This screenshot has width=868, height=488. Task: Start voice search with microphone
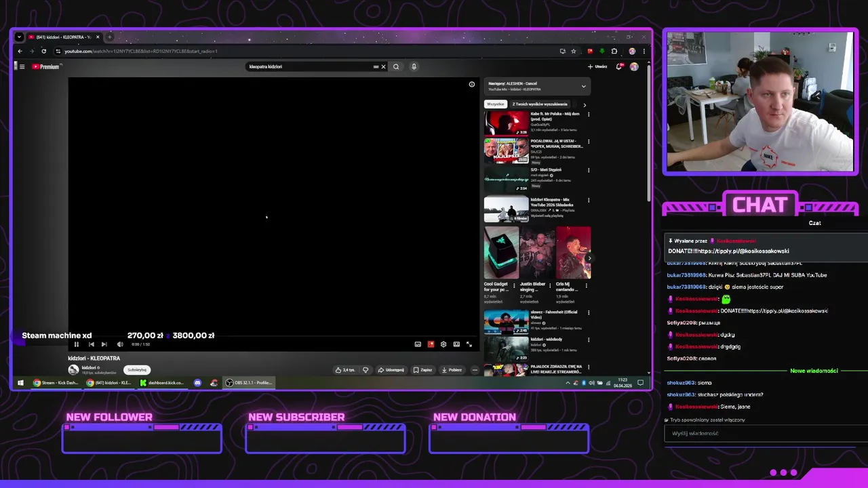[x=414, y=66]
